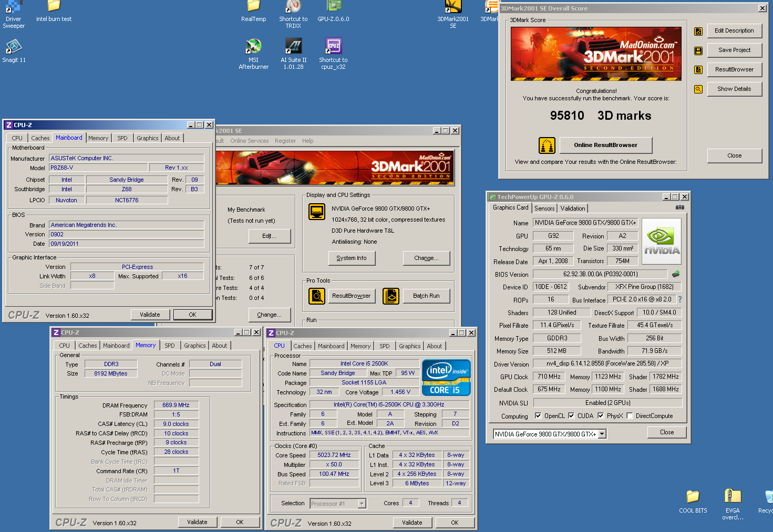Click the Change button below the tests list in 3DMark

point(270,315)
